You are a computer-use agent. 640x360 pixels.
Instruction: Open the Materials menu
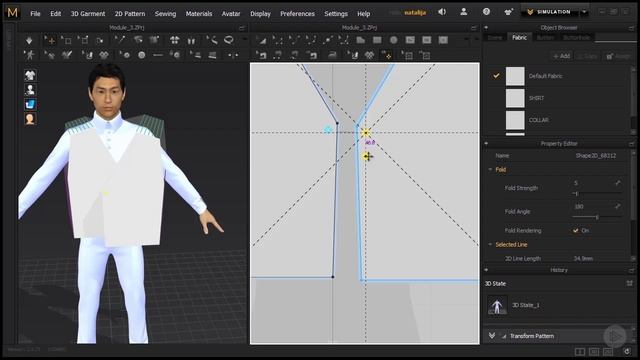(x=199, y=13)
